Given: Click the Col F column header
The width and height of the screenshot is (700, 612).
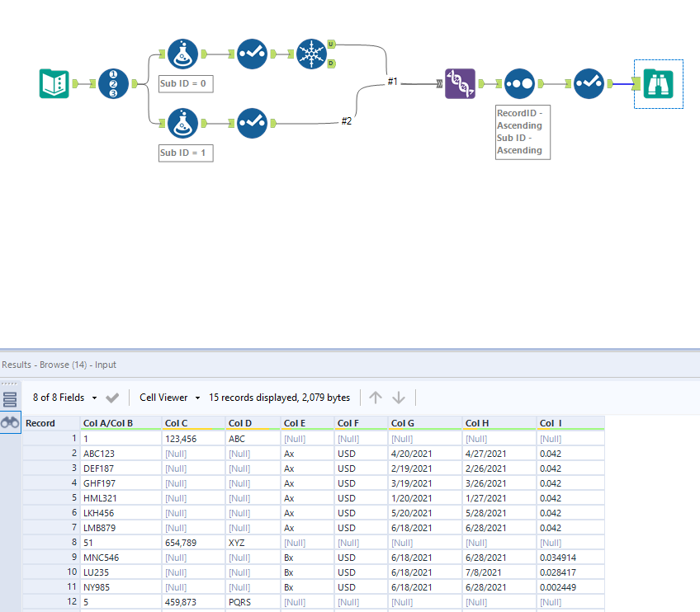Looking at the screenshot, I should (x=362, y=423).
